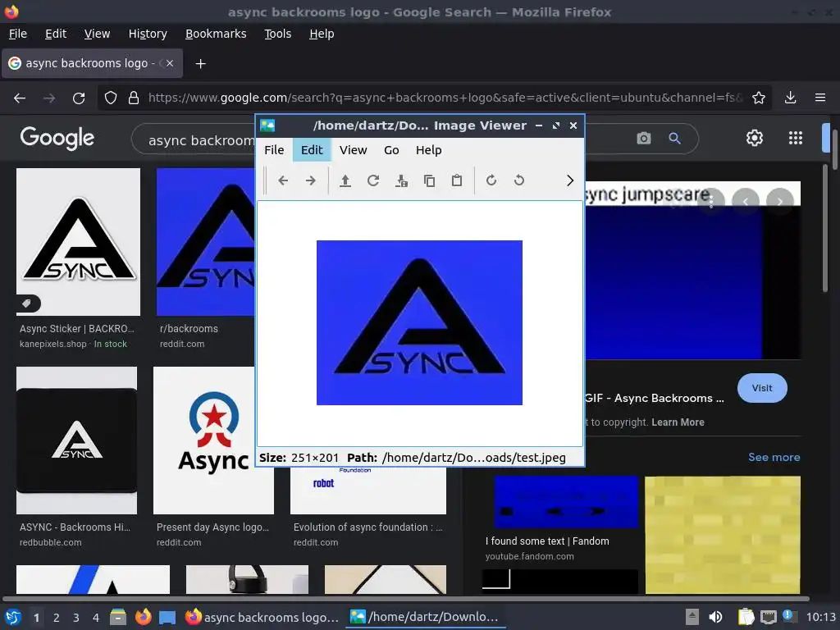This screenshot has height=630, width=840.
Task: Click the Visit button in preview panel
Action: (x=762, y=388)
